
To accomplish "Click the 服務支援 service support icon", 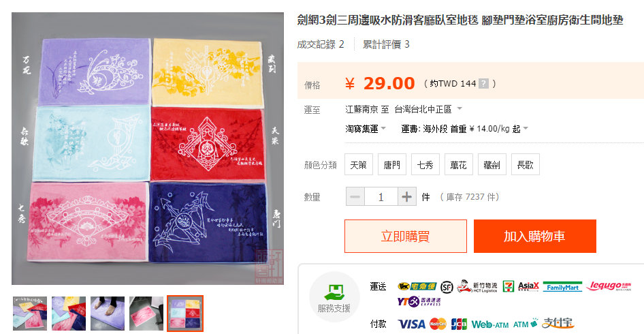I will tap(334, 292).
